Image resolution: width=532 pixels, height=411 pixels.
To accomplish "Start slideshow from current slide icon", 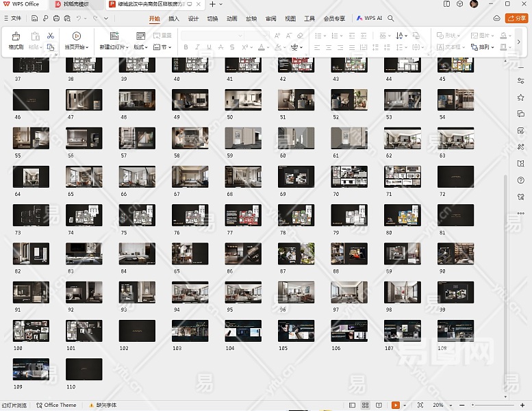I will point(76,36).
